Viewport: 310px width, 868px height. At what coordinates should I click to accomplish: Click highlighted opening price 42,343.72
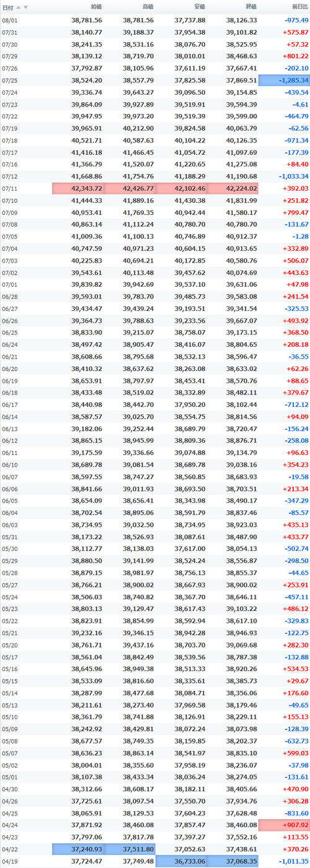77,189
